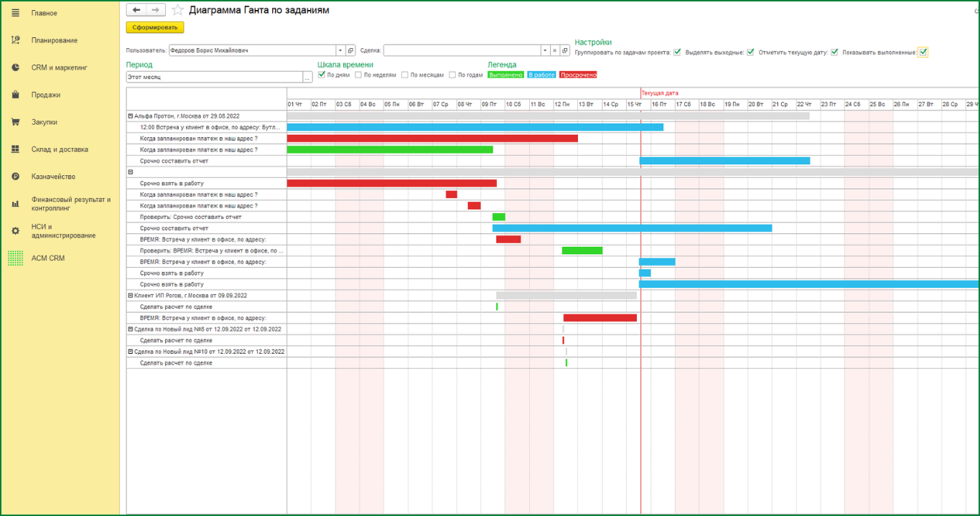Click the Пользователь field Федоров Борис Михайлович
This screenshot has height=516, width=980.
[252, 50]
